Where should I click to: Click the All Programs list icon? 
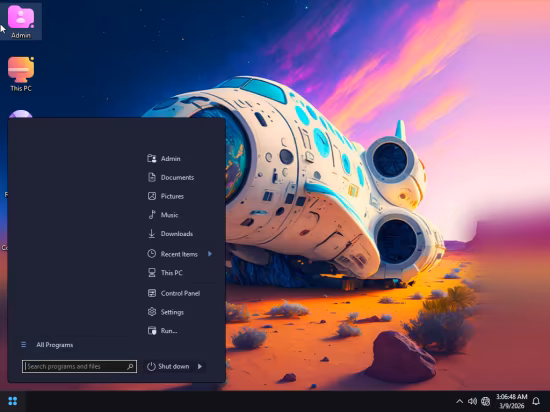[24, 345]
